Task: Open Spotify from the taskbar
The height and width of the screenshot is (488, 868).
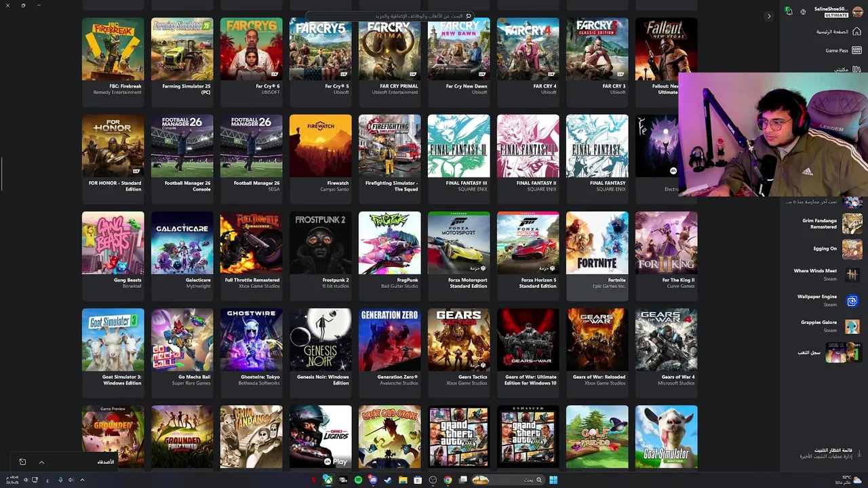Action: [x=358, y=480]
